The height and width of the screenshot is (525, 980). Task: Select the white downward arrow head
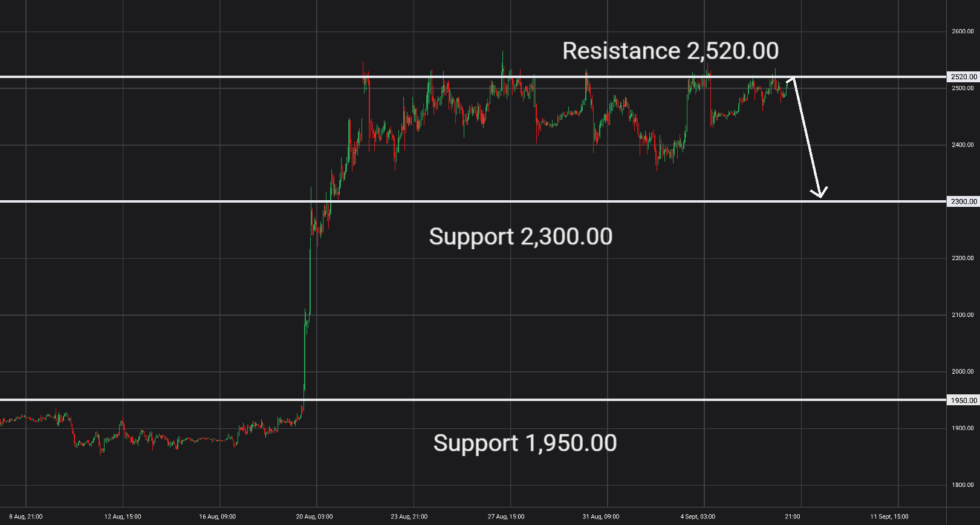819,192
